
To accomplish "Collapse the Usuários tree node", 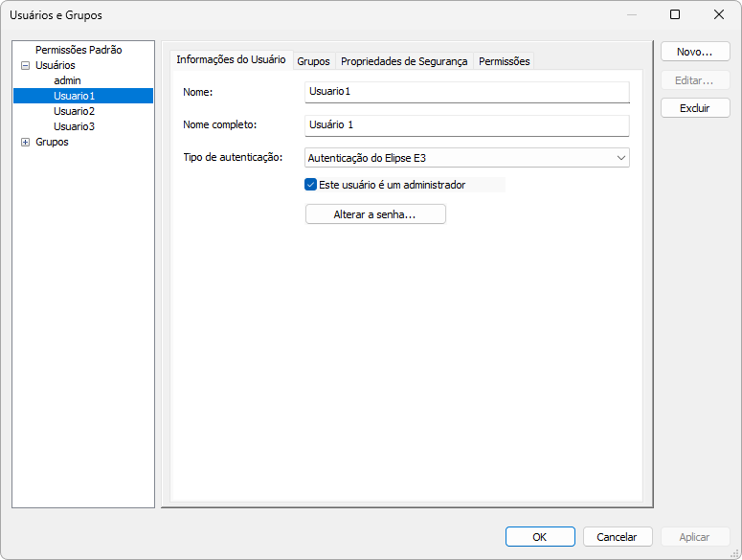I will (26, 65).
